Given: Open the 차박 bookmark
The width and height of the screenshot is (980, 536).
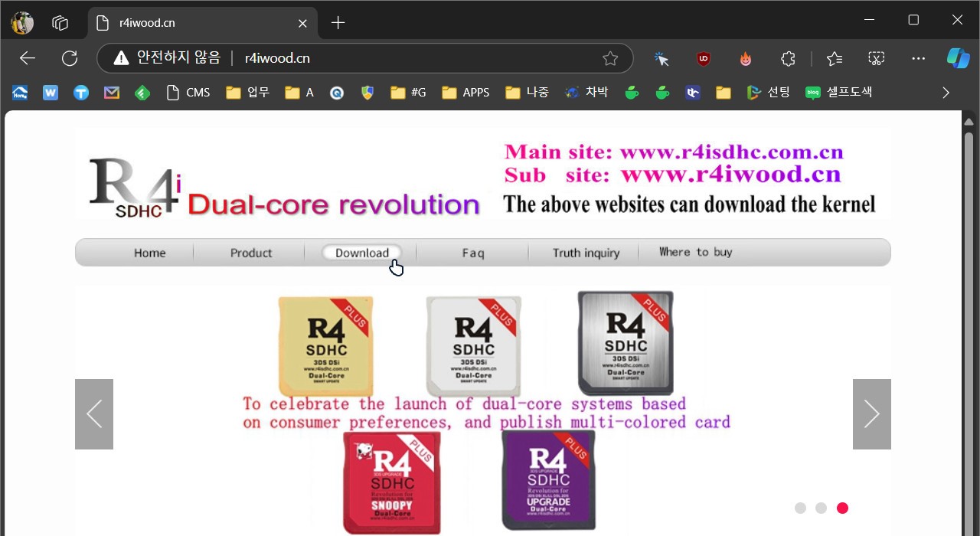Looking at the screenshot, I should [x=586, y=93].
